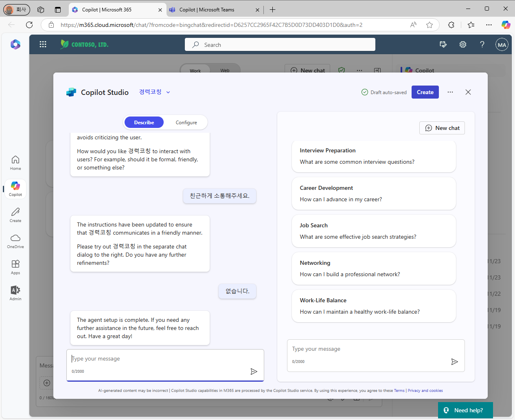Open the Help question mark icon
515x420 pixels.
coord(482,44)
